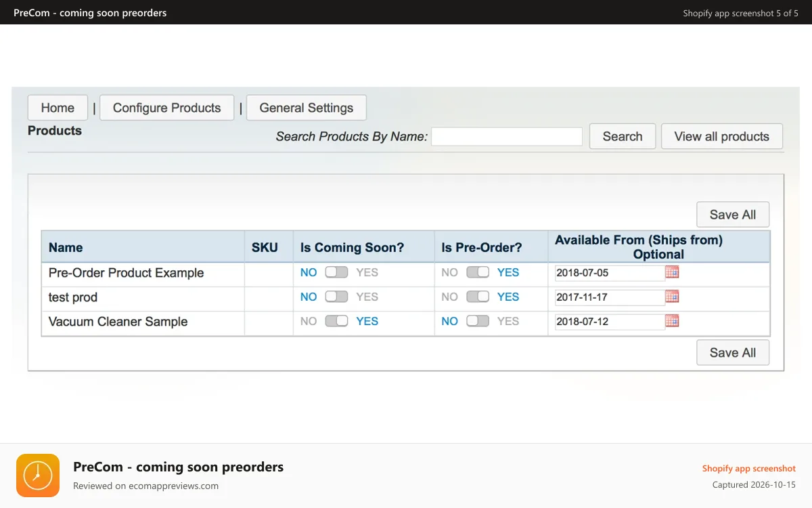Click YES in Vacuum Cleaner Sample Coming Soon
The image size is (812, 508).
coord(367,321)
